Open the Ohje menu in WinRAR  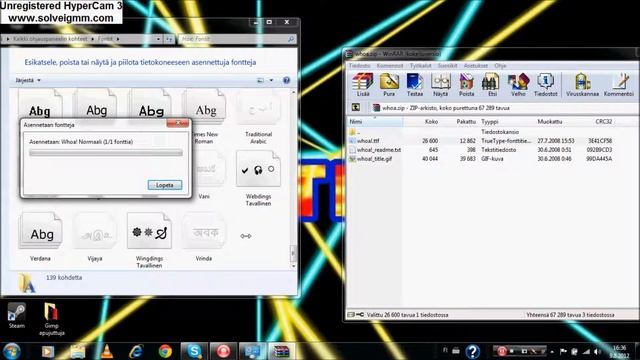500,65
